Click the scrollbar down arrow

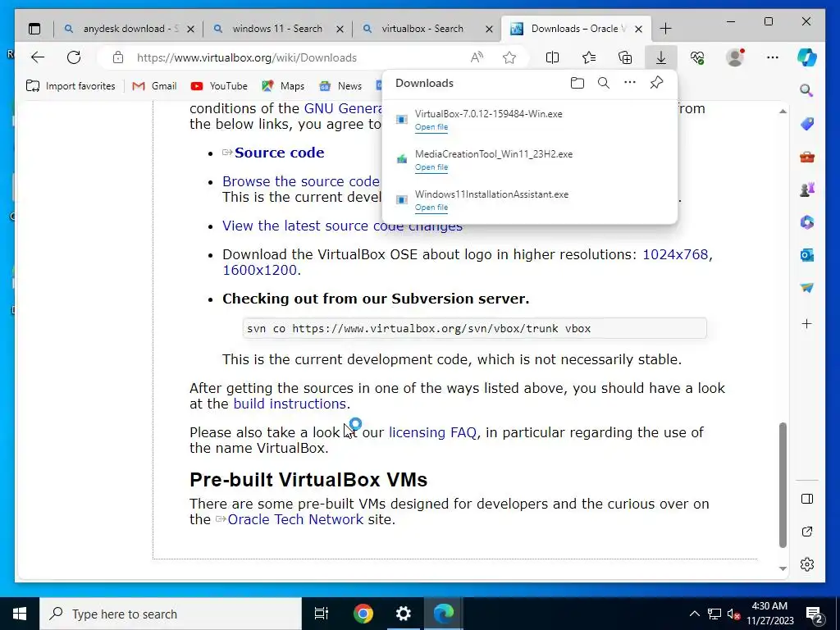pos(783,568)
